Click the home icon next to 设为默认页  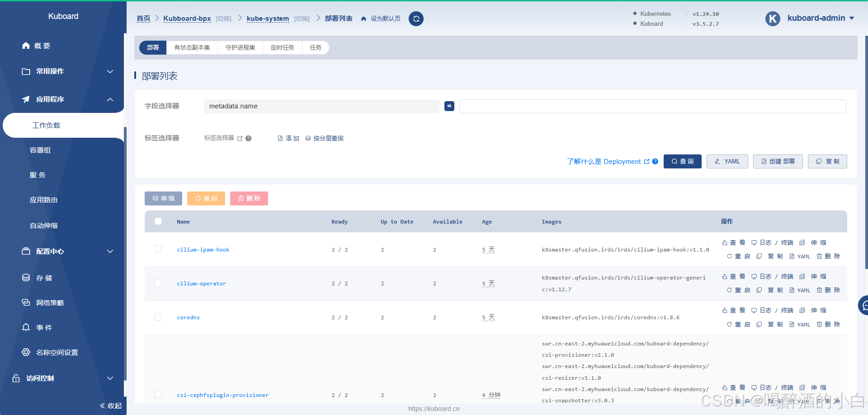363,19
